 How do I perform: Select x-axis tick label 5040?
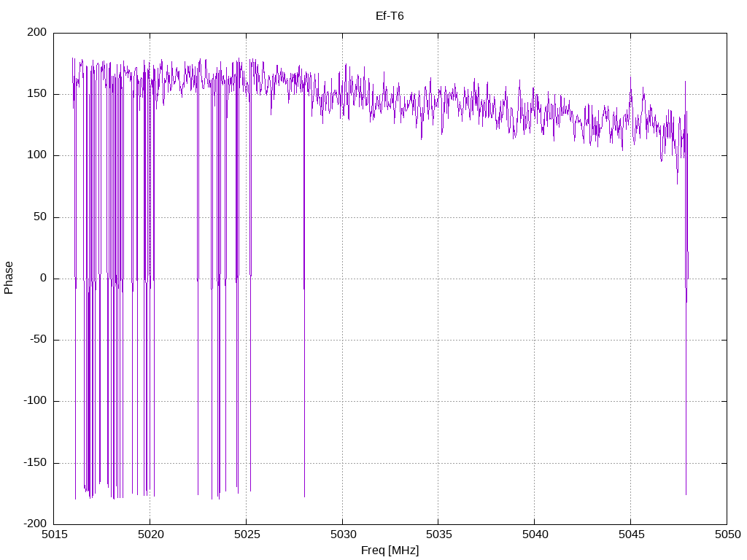coord(535,534)
